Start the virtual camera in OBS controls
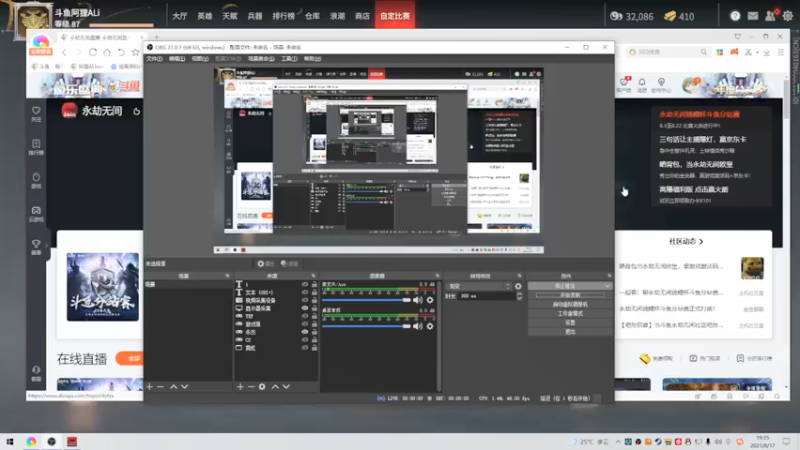This screenshot has width=800, height=450. 570,305
